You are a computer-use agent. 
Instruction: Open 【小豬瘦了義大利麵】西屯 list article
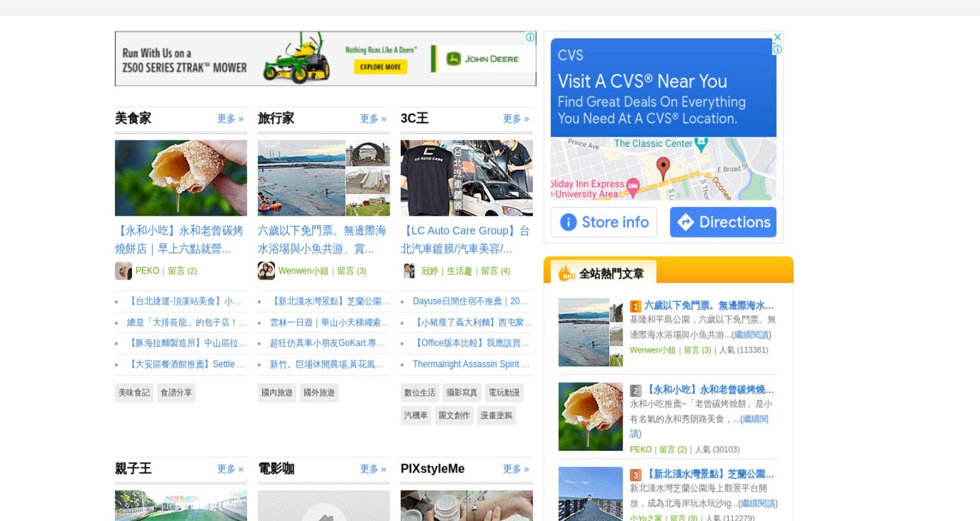(x=472, y=322)
